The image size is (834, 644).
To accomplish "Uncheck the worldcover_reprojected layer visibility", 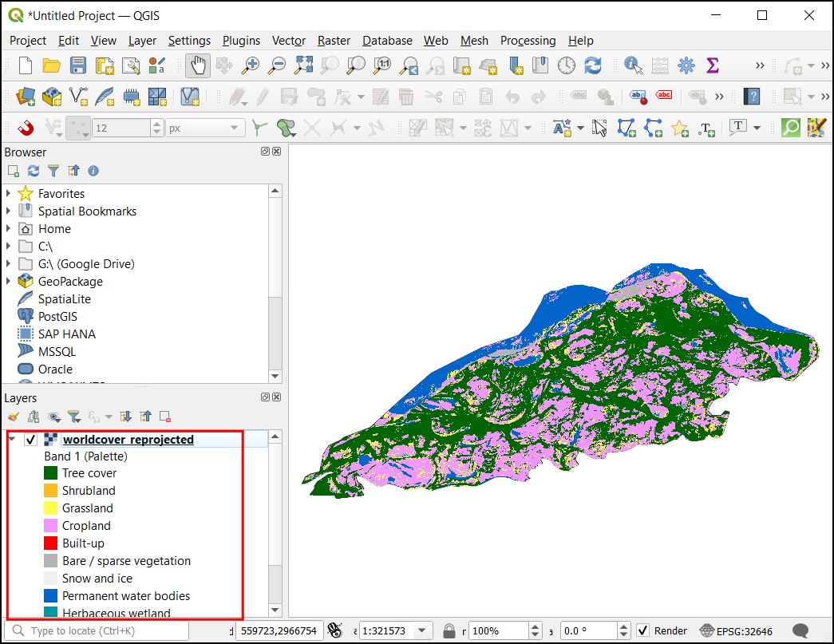I will click(x=31, y=440).
